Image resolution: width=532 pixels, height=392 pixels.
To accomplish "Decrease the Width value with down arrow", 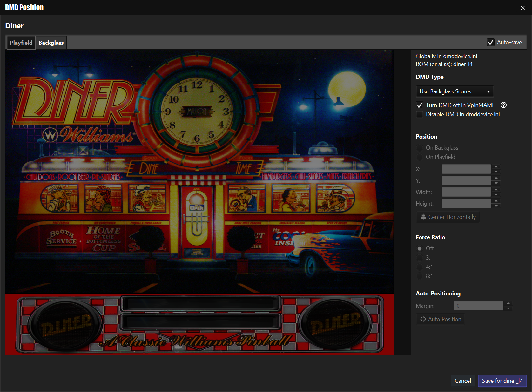I will [x=496, y=194].
